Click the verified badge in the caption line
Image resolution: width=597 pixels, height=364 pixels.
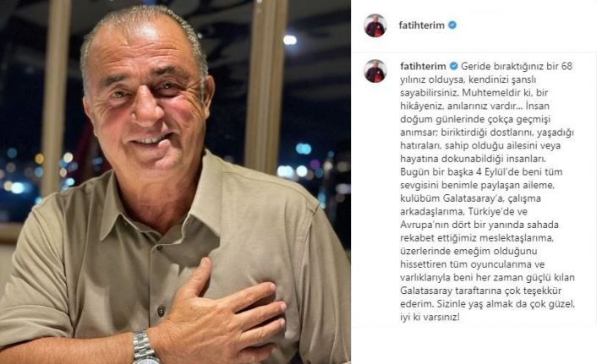(x=453, y=66)
